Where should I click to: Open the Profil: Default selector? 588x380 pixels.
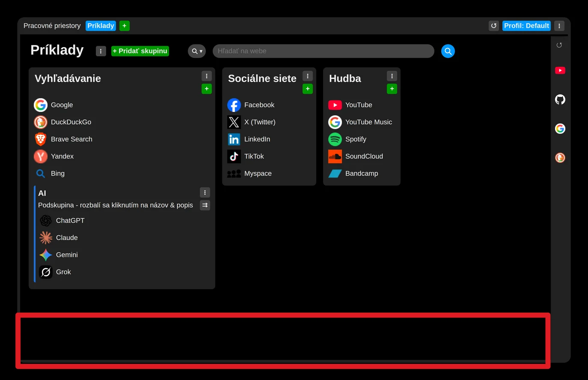[x=526, y=26]
